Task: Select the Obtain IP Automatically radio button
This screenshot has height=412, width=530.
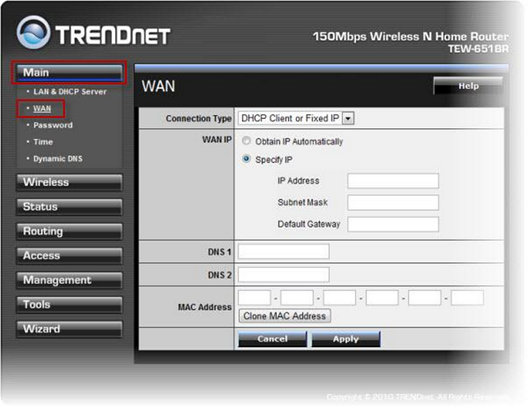Action: (246, 141)
